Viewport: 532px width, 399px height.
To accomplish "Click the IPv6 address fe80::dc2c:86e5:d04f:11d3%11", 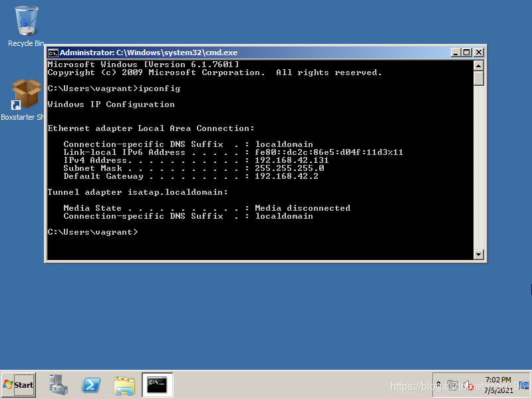I will pyautogui.click(x=329, y=152).
